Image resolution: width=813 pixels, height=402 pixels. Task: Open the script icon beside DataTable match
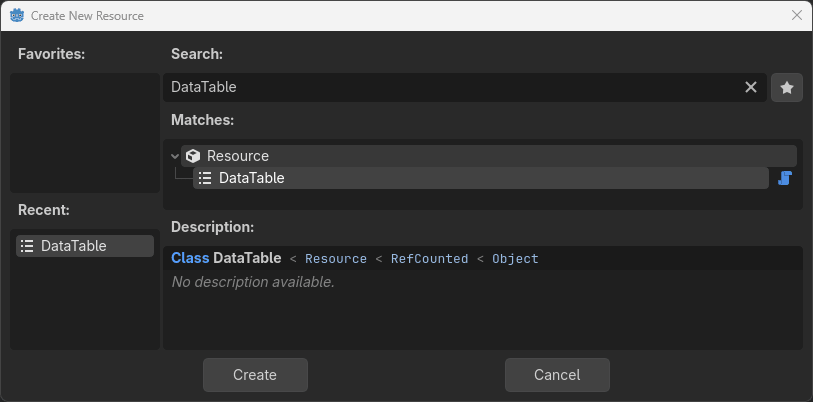tap(785, 178)
